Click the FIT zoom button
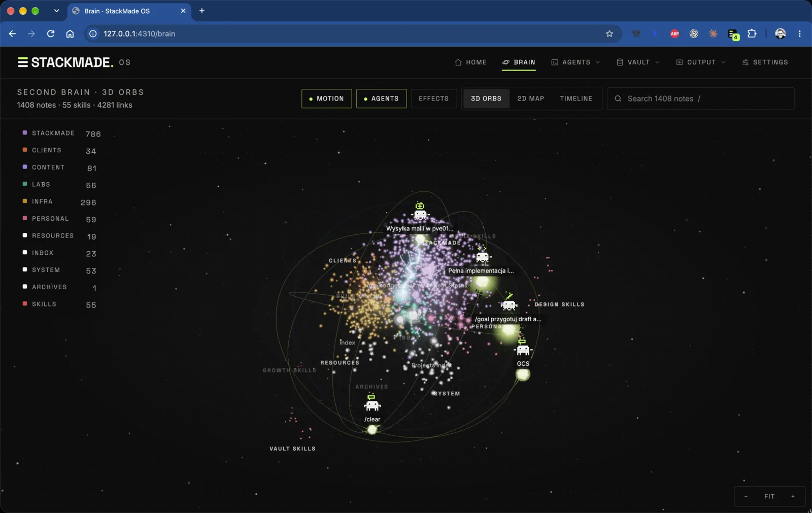Image resolution: width=812 pixels, height=513 pixels. pyautogui.click(x=769, y=496)
